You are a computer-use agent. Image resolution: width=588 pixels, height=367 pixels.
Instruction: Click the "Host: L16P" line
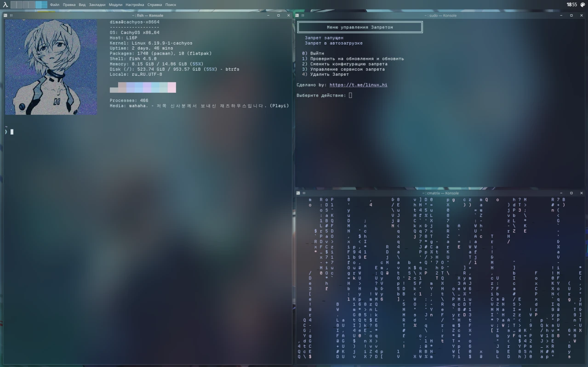[x=124, y=38]
